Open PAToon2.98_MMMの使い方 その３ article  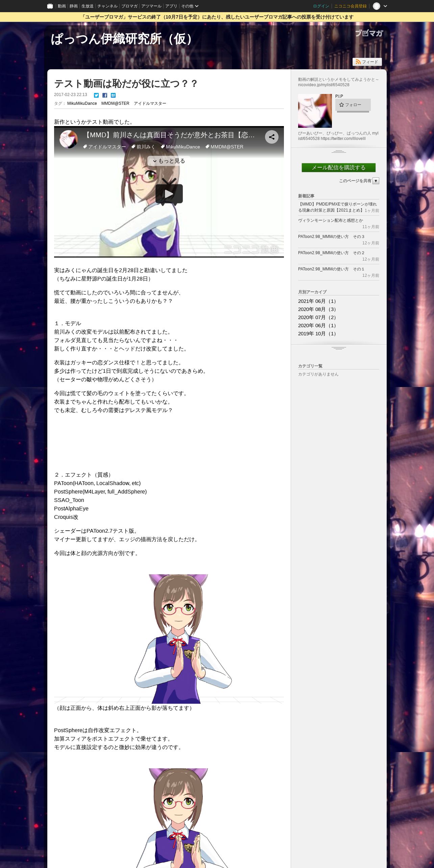331,237
